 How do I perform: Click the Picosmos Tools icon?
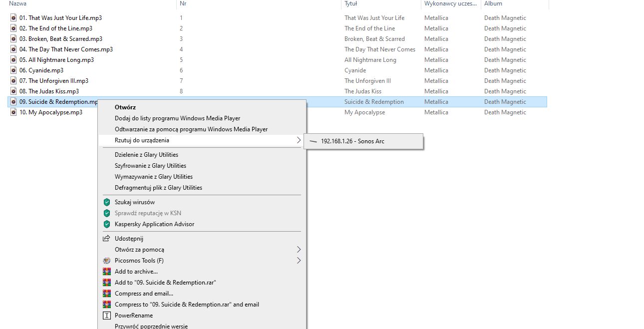(106, 261)
